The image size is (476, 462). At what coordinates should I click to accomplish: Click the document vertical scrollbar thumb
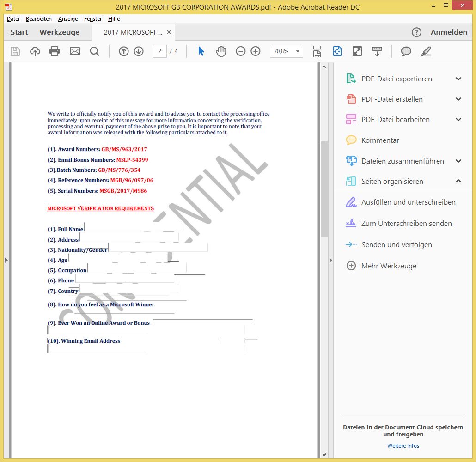324,188
